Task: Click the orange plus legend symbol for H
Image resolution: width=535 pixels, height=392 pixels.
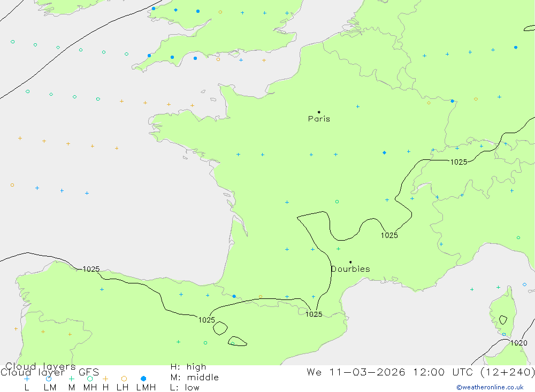Action: pyautogui.click(x=105, y=379)
